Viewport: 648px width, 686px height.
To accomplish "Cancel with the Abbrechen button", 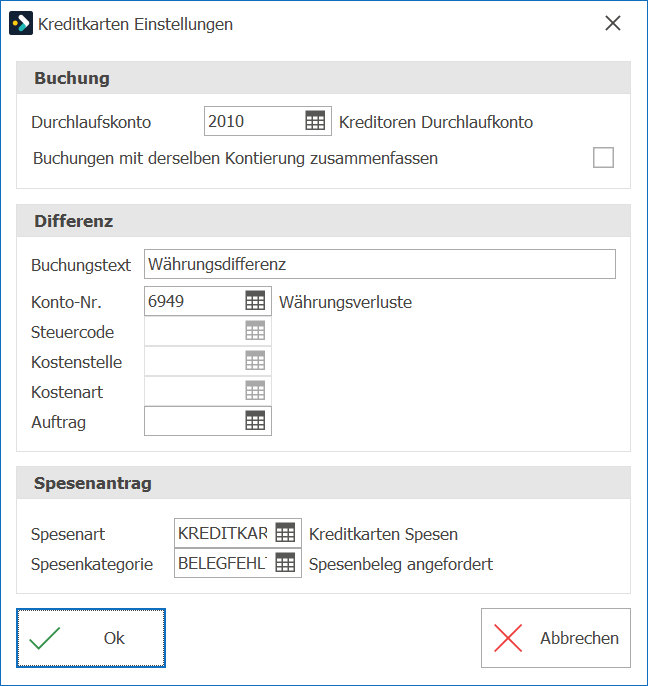I will [556, 638].
